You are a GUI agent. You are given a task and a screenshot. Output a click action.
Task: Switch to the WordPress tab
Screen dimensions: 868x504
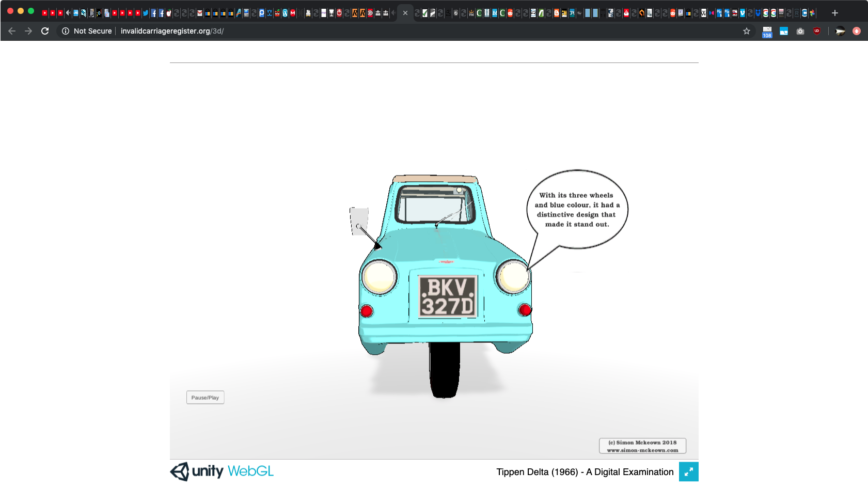tap(285, 13)
